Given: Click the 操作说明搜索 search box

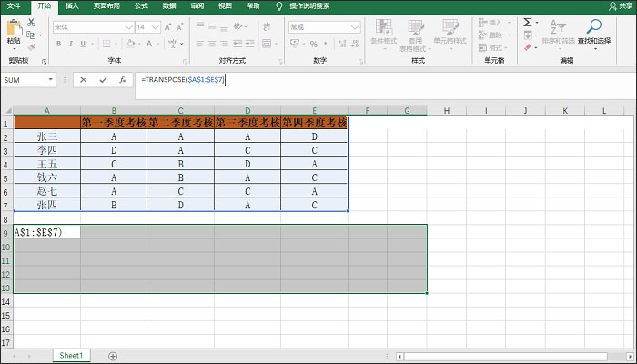Looking at the screenshot, I should [309, 6].
